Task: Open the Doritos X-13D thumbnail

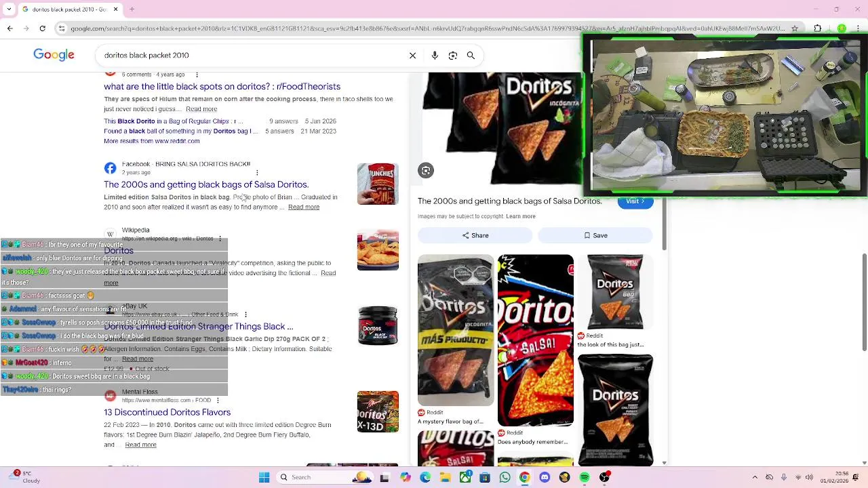Action: tap(378, 412)
